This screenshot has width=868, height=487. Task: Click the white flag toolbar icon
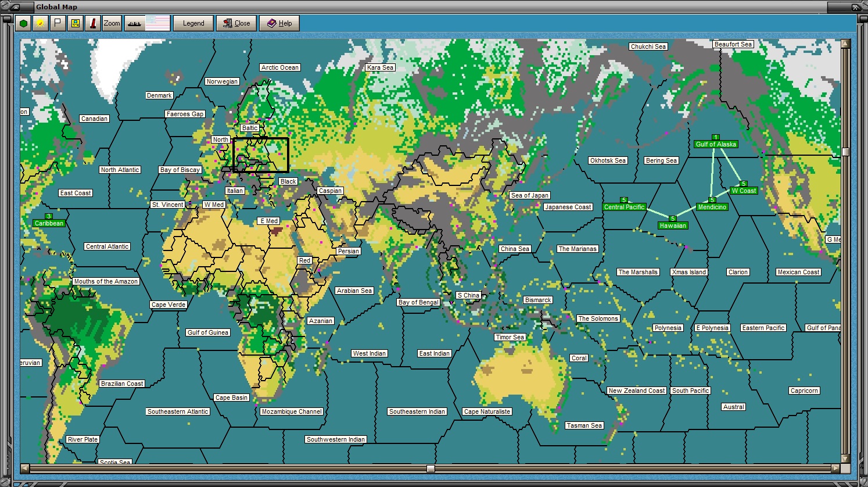click(x=57, y=23)
